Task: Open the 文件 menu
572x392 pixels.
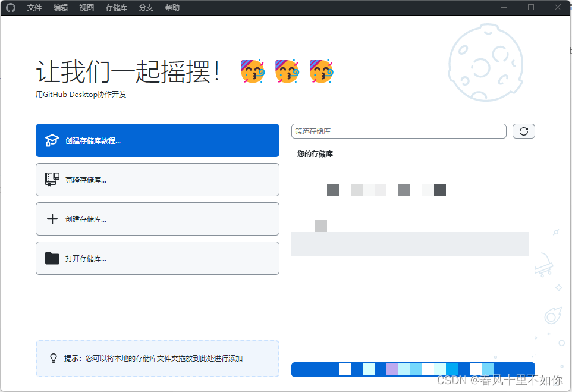Action: click(x=34, y=8)
